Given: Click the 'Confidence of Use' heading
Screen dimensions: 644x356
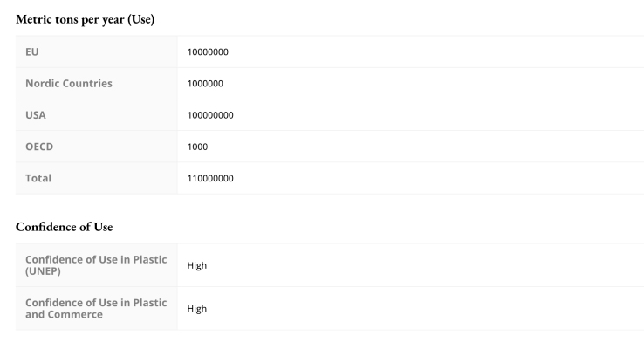Looking at the screenshot, I should pos(64,227).
